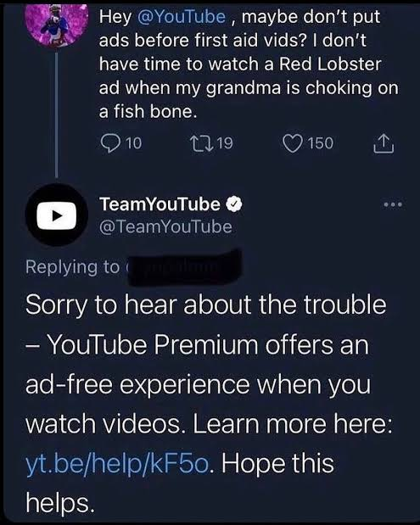Image resolution: width=420 pixels, height=525 pixels.
Task: Click the 'Replying to' label
Action: tap(72, 267)
